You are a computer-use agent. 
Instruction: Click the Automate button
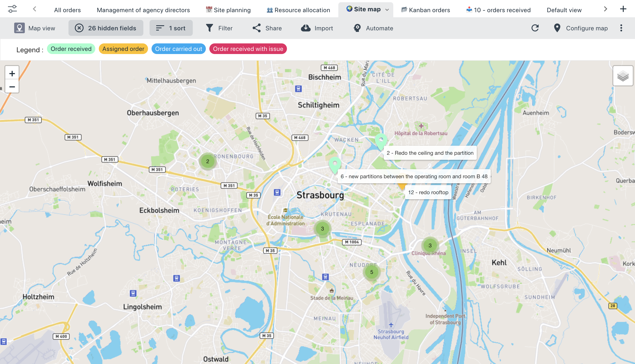(x=373, y=28)
